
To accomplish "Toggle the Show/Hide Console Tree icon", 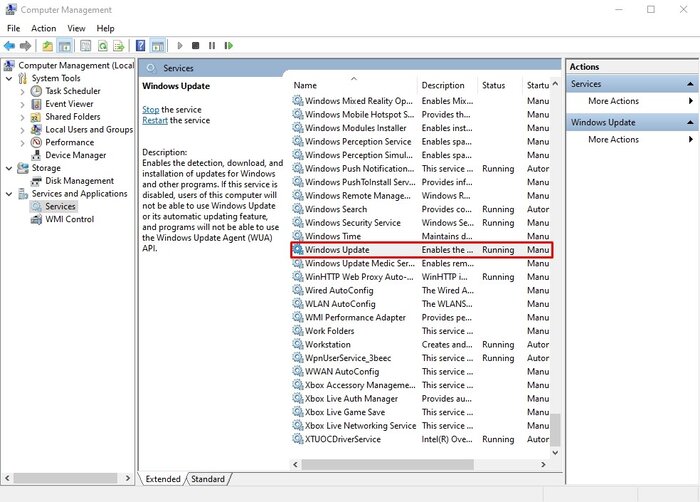I will (65, 46).
